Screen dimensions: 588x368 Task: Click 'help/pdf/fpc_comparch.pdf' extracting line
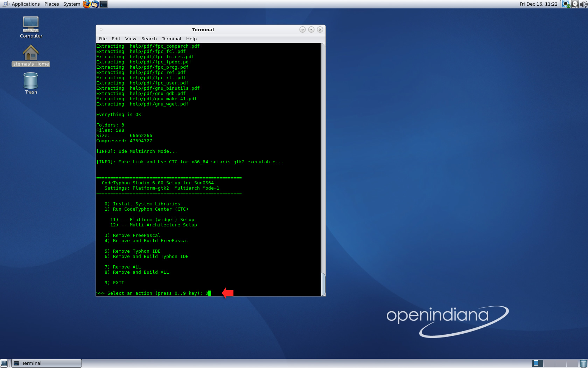pyautogui.click(x=148, y=46)
